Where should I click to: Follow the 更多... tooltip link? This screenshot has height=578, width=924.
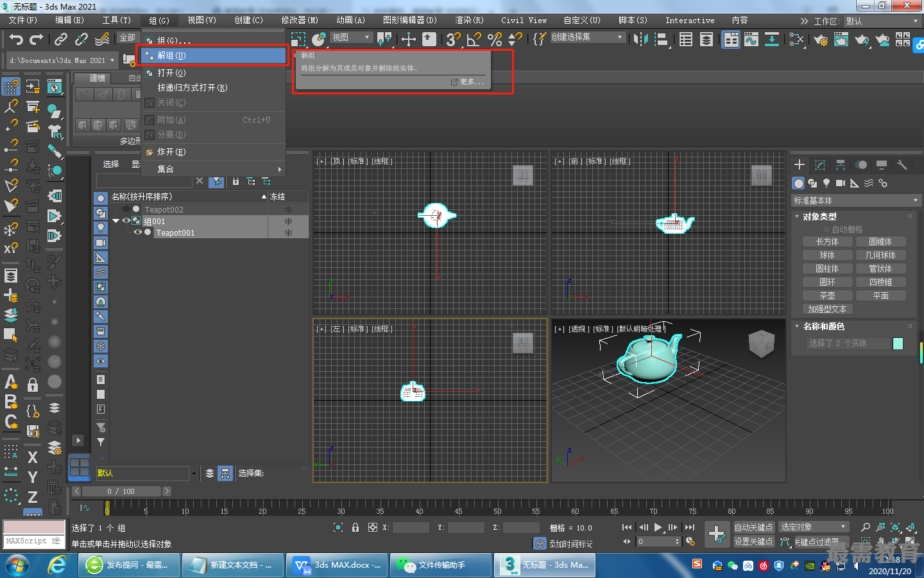point(468,82)
